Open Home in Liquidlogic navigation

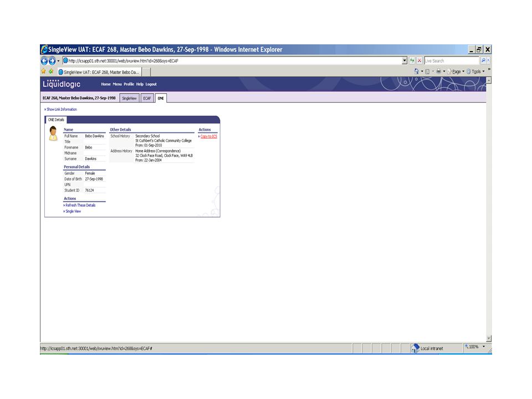coord(106,84)
